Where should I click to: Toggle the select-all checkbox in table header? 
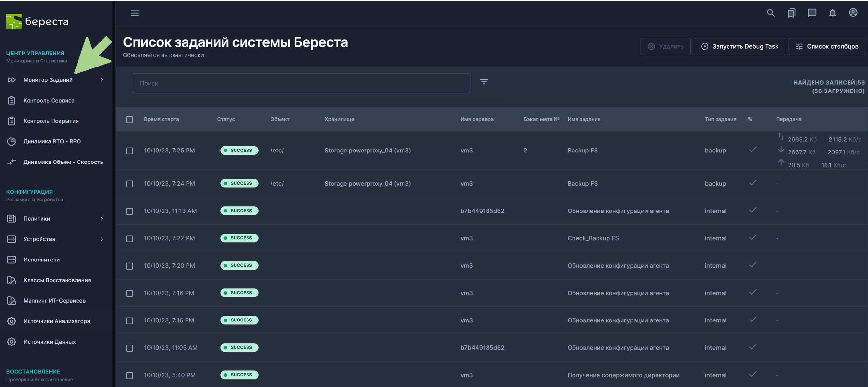(129, 120)
